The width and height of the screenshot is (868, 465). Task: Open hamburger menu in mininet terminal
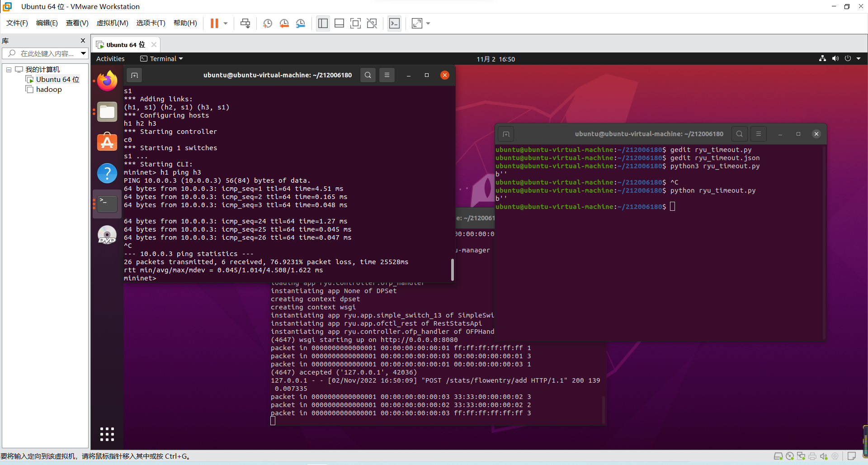387,75
